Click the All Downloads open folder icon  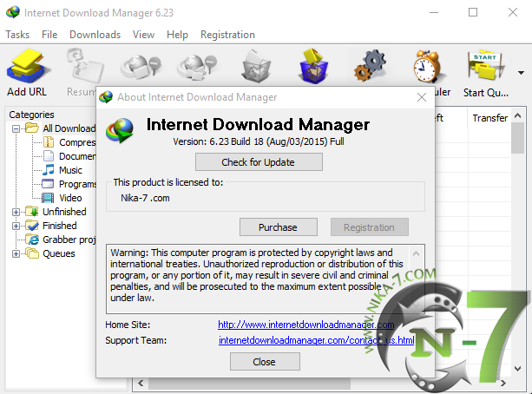coord(32,128)
